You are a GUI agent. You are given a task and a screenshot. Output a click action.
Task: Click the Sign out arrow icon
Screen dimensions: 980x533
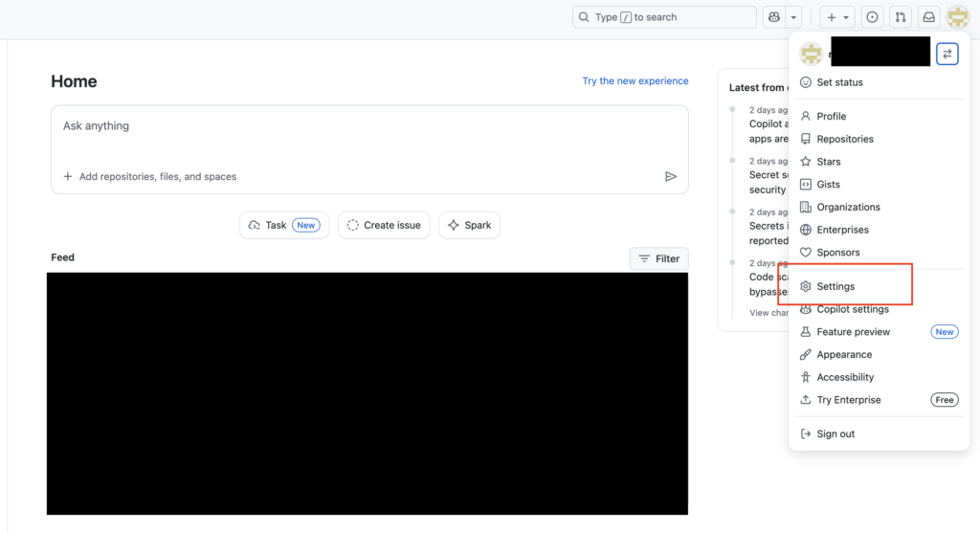click(x=806, y=433)
